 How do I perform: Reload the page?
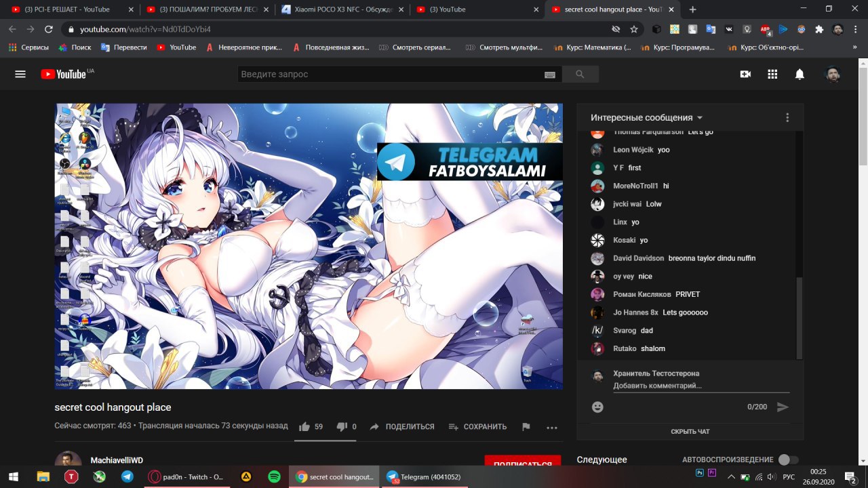(49, 29)
